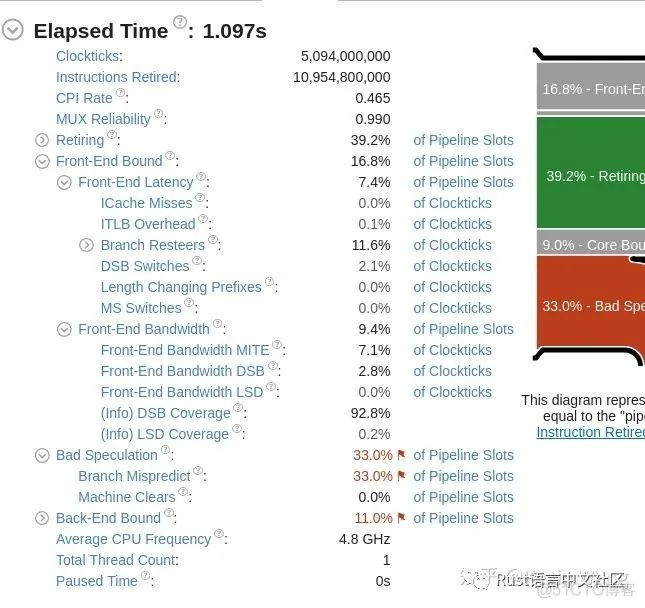Click help icon next to Elapsed Time

click(x=180, y=23)
